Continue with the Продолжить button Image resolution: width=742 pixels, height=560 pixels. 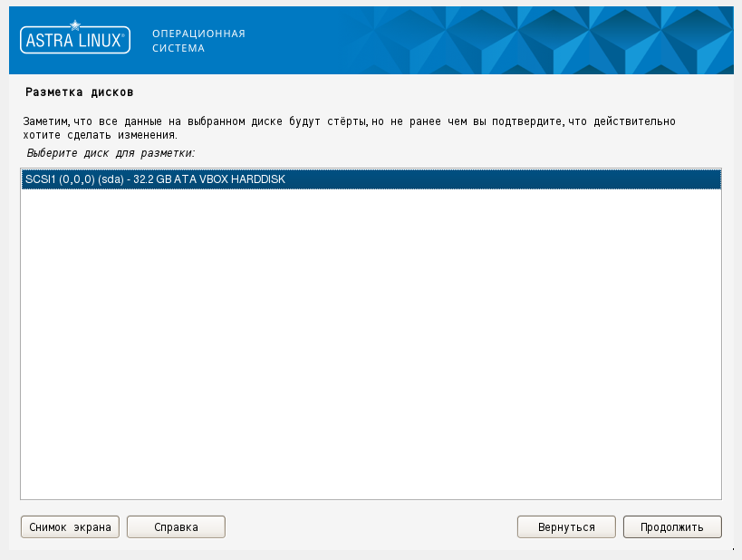click(x=672, y=526)
